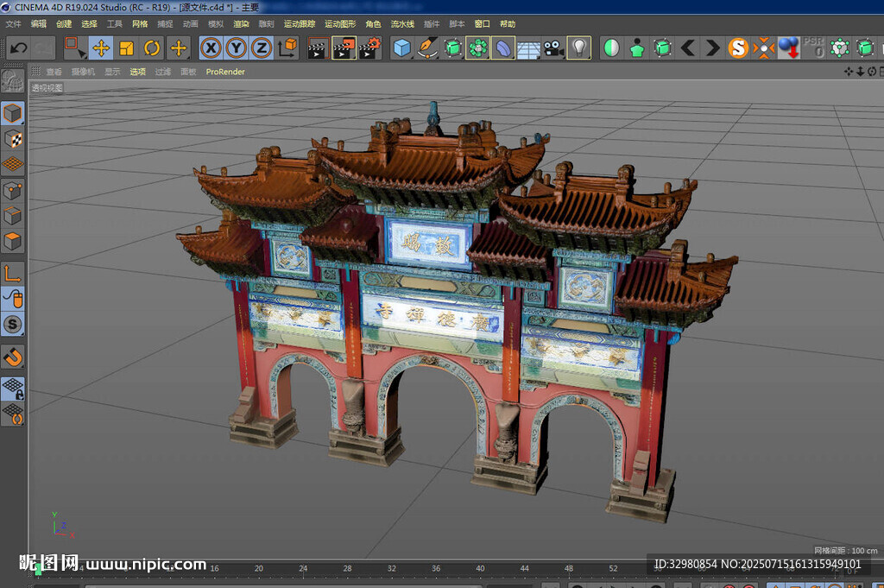
Task: Toggle Texture mode checkered cube
Action: pos(12,139)
